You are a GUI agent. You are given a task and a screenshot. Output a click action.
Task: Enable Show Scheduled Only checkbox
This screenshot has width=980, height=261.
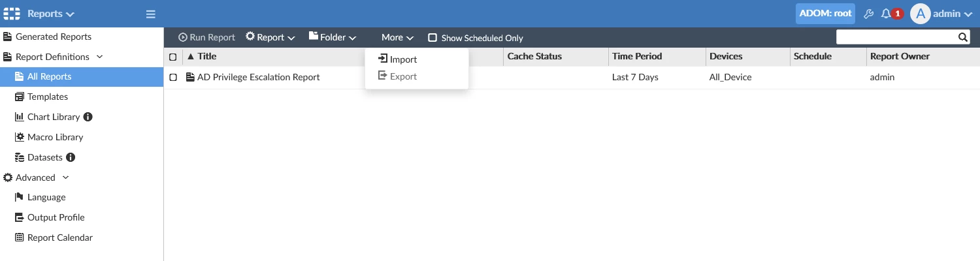[433, 38]
